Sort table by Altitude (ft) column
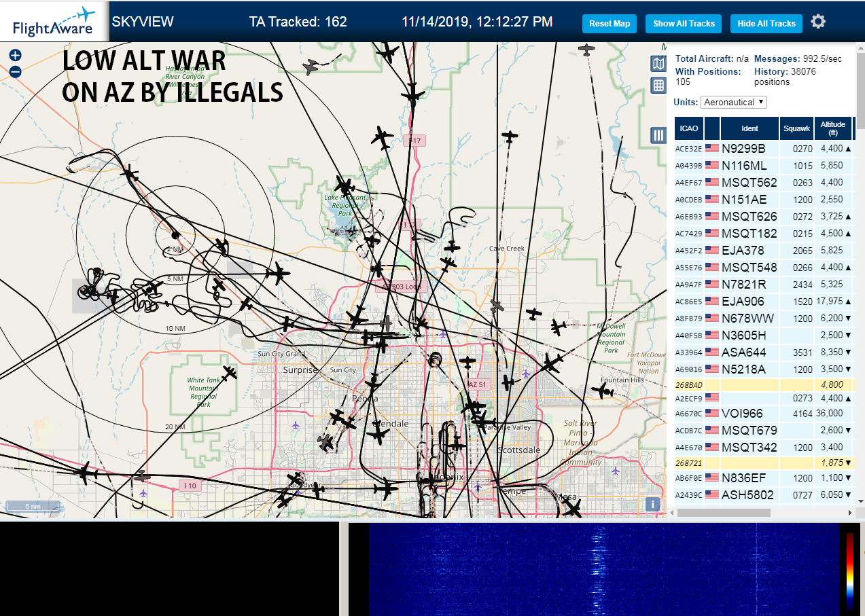 pos(832,128)
